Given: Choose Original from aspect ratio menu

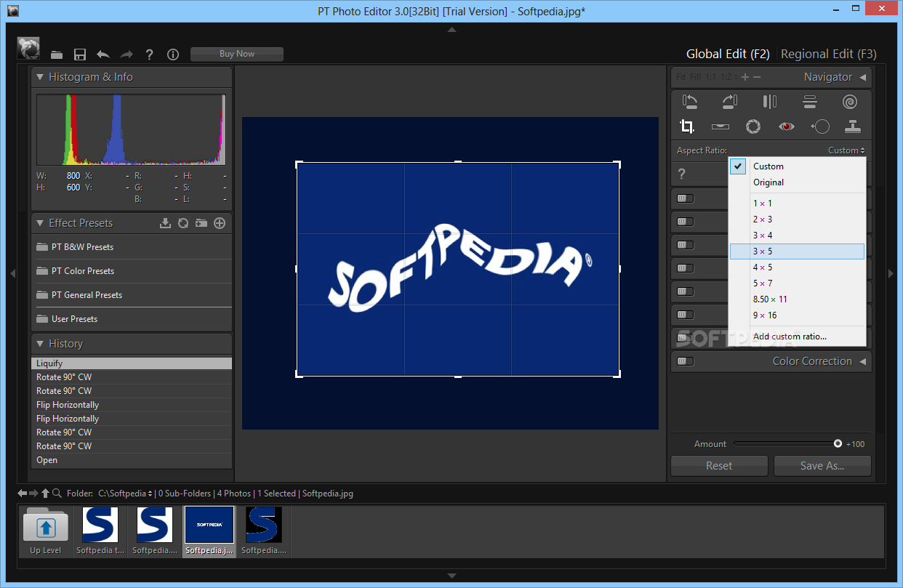Looking at the screenshot, I should tap(798, 182).
